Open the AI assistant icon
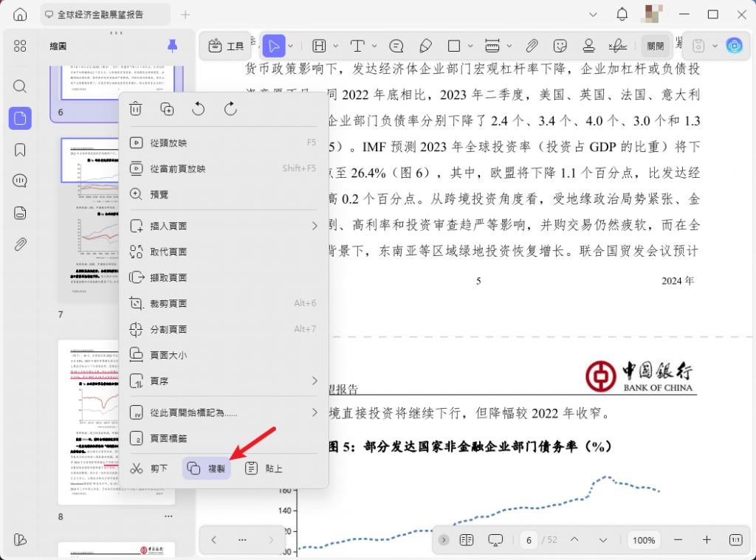Screen dimensions: 756x560 click(735, 46)
